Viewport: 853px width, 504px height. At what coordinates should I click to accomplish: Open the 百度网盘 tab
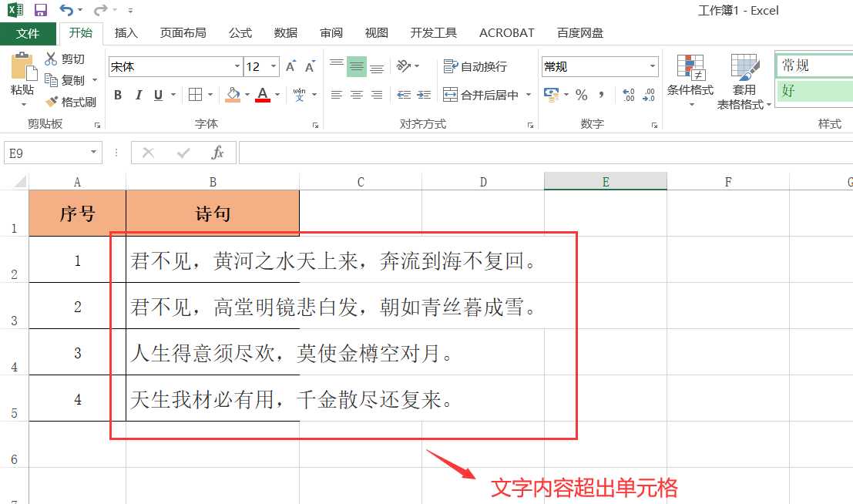coord(580,33)
